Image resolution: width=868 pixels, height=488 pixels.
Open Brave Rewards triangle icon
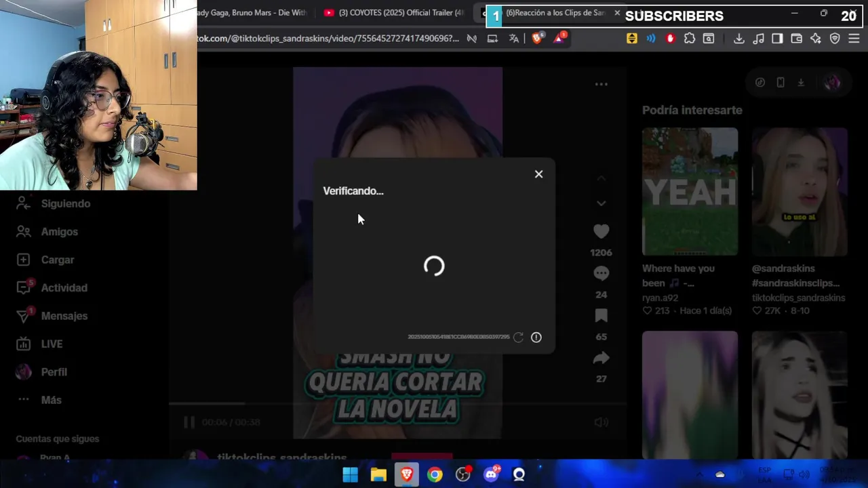coord(559,39)
